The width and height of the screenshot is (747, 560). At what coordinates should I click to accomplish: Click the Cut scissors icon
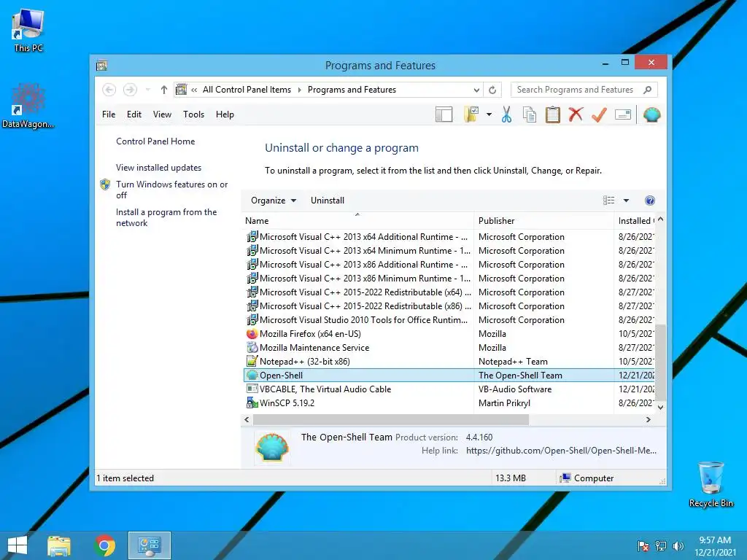pyautogui.click(x=506, y=114)
